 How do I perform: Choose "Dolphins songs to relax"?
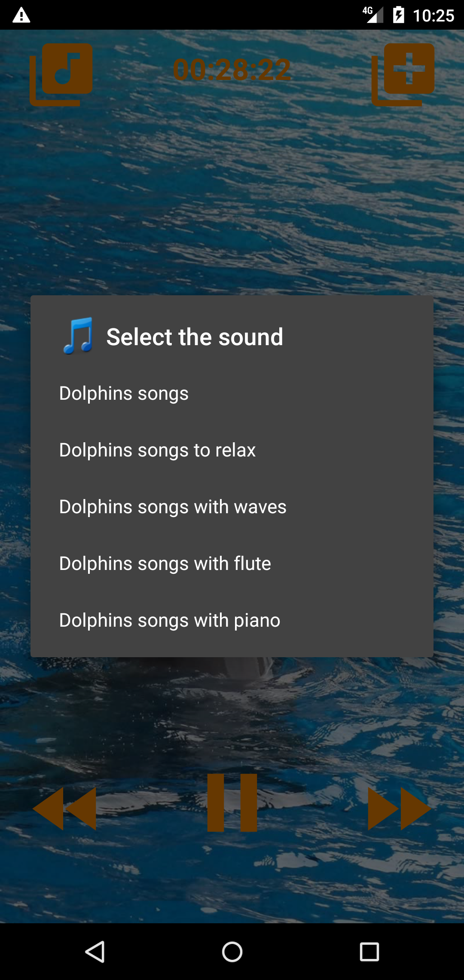pos(157,450)
